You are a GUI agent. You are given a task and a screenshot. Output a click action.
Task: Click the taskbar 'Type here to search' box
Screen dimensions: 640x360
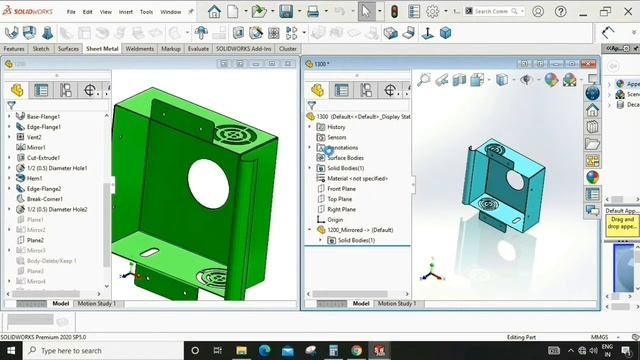[x=102, y=351]
